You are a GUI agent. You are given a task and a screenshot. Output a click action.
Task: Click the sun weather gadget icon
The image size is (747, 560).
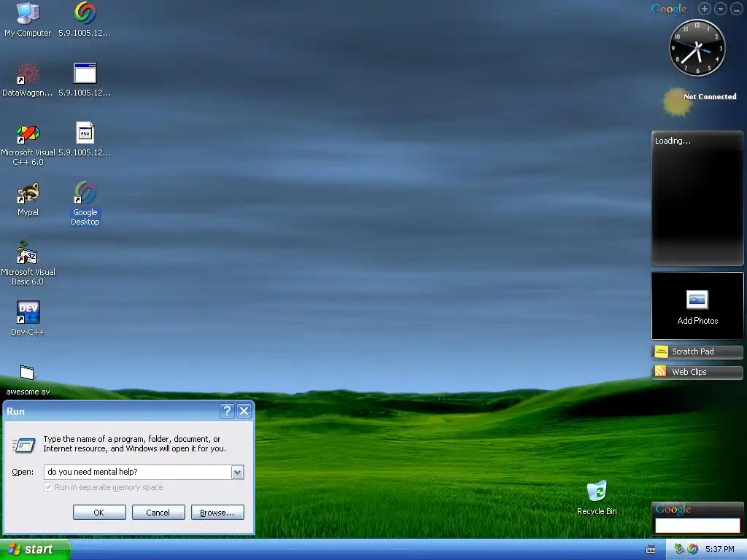click(676, 102)
